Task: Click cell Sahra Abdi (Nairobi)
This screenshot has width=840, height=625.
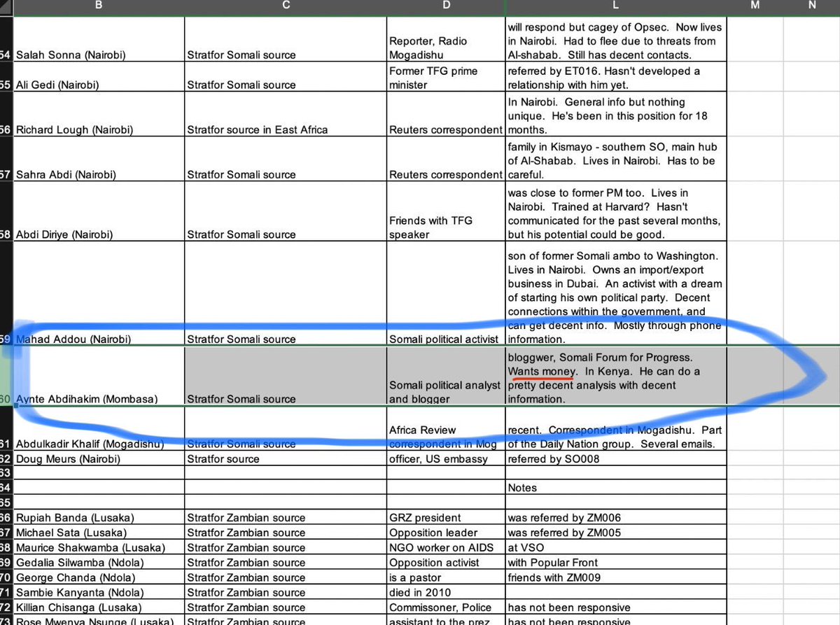Action: [99, 160]
